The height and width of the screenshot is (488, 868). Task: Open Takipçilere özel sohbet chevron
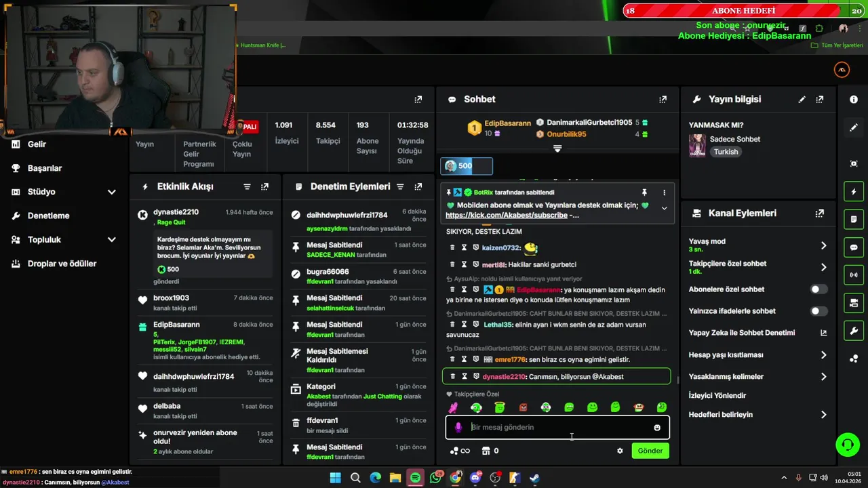(823, 267)
